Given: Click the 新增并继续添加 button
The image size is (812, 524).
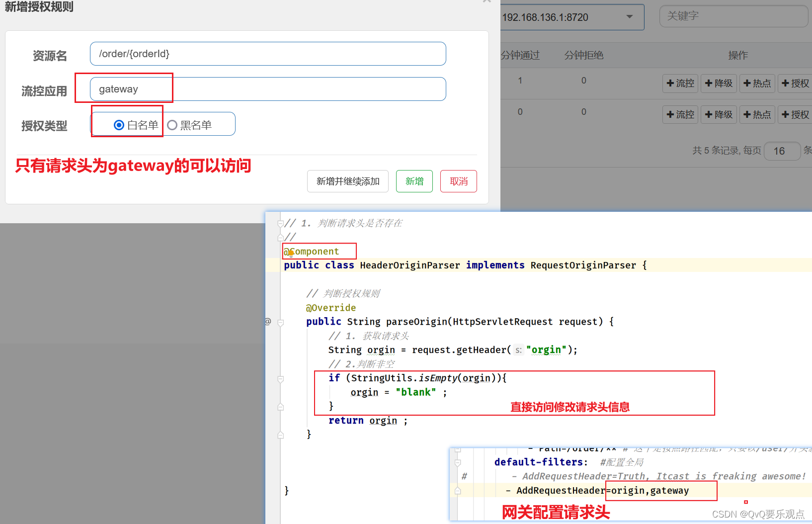Looking at the screenshot, I should click(x=348, y=181).
